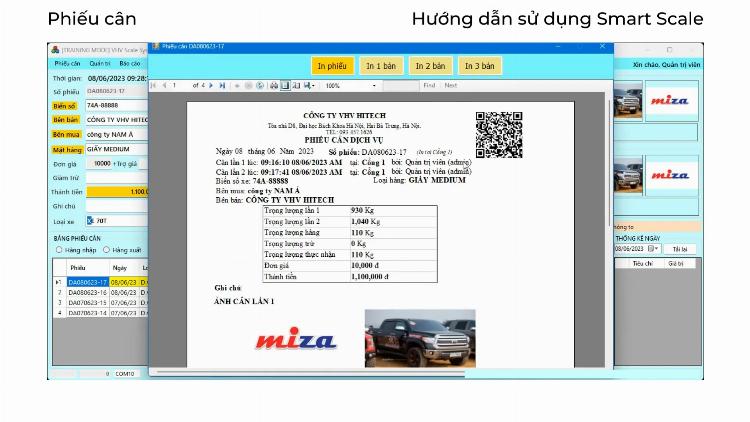This screenshot has height=422, width=750.
Task: Click top truck camera thumbnail in main window
Action: coord(628,101)
